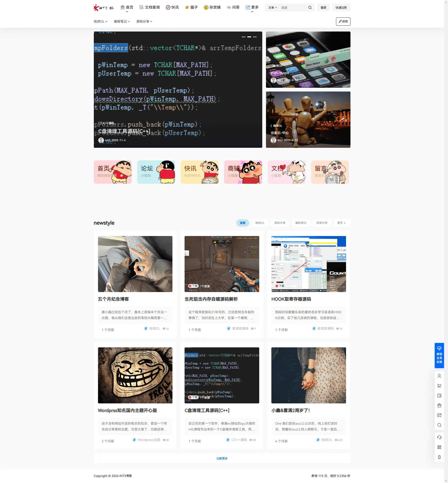Expand the 源码分享 category dropdown
448x483 pixels.
[144, 21]
